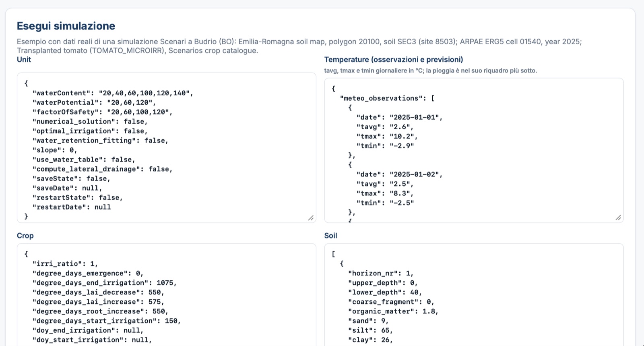This screenshot has width=644, height=346.
Task: Click inside the Soil JSON textarea
Action: (474, 295)
